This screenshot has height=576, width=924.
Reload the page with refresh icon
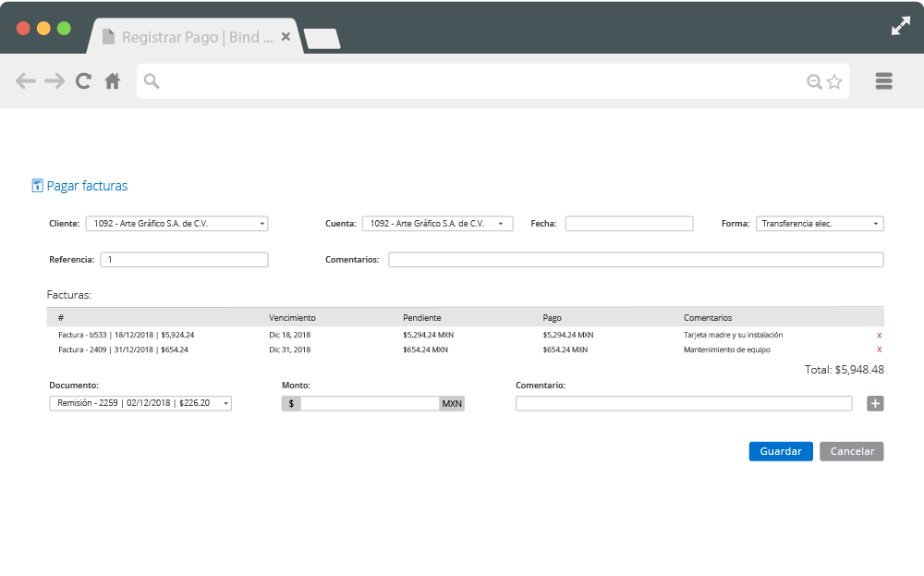pyautogui.click(x=84, y=80)
